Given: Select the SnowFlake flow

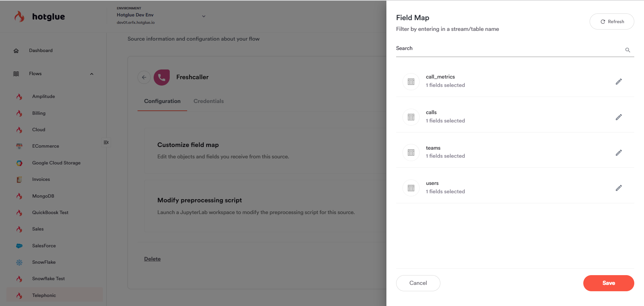Looking at the screenshot, I should tap(44, 262).
